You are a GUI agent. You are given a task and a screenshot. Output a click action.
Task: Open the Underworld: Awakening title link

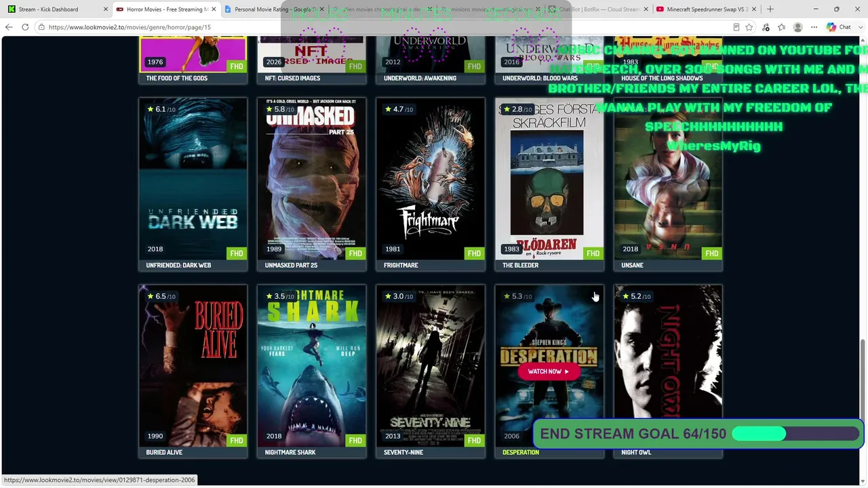pyautogui.click(x=420, y=78)
